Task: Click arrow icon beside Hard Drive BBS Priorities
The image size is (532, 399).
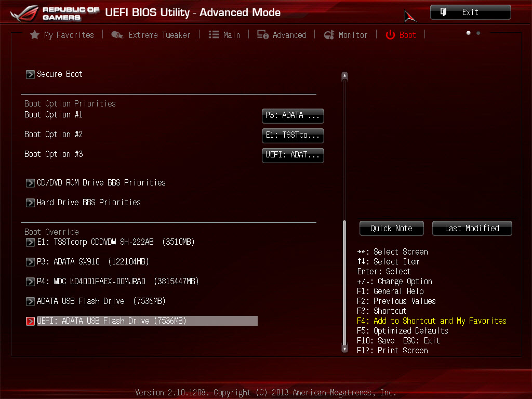Action: (x=30, y=203)
